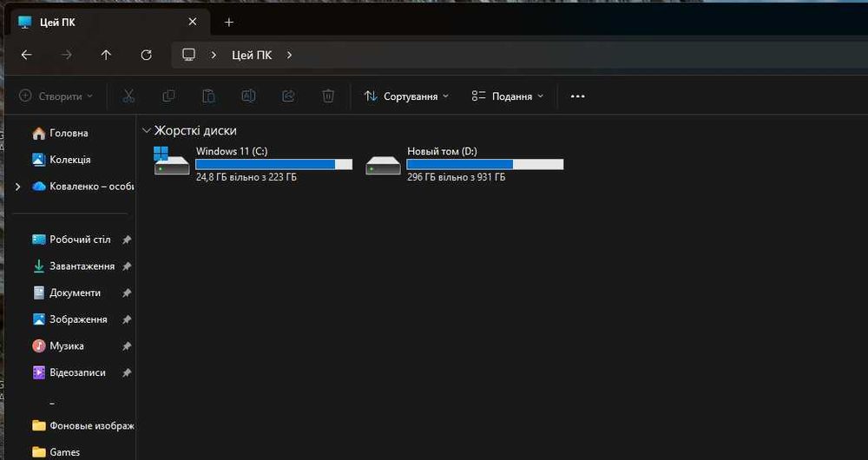Click the Cut scissors icon

tap(128, 96)
